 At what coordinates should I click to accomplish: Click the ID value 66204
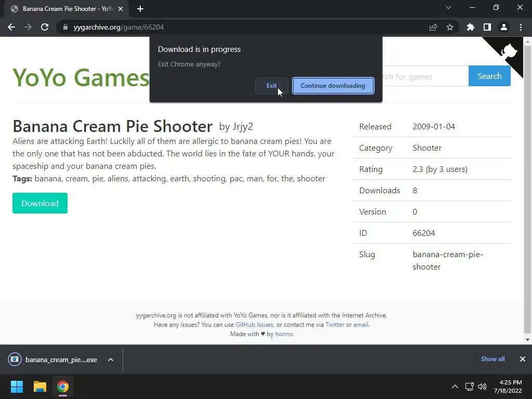click(424, 233)
